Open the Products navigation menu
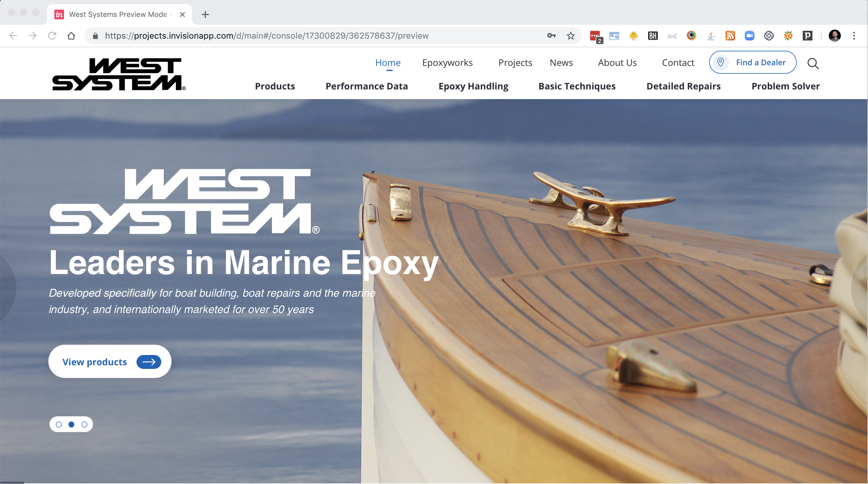The height and width of the screenshot is (484, 868). point(275,86)
